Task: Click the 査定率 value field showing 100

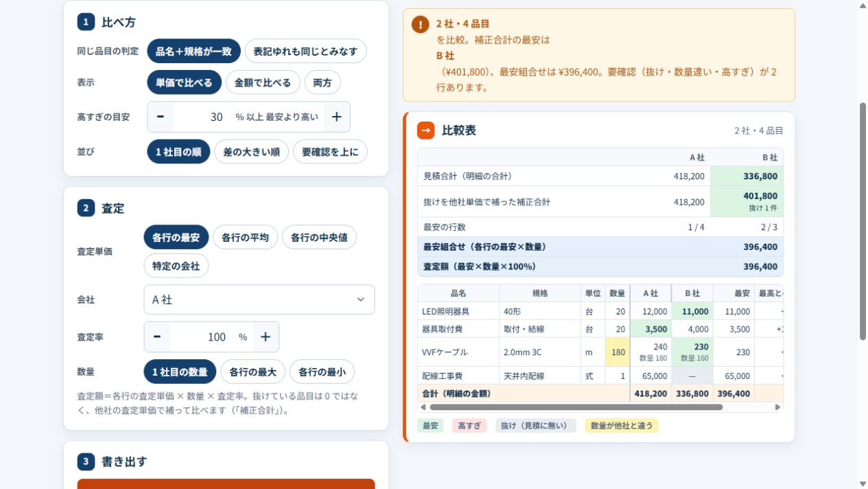Action: click(x=202, y=337)
